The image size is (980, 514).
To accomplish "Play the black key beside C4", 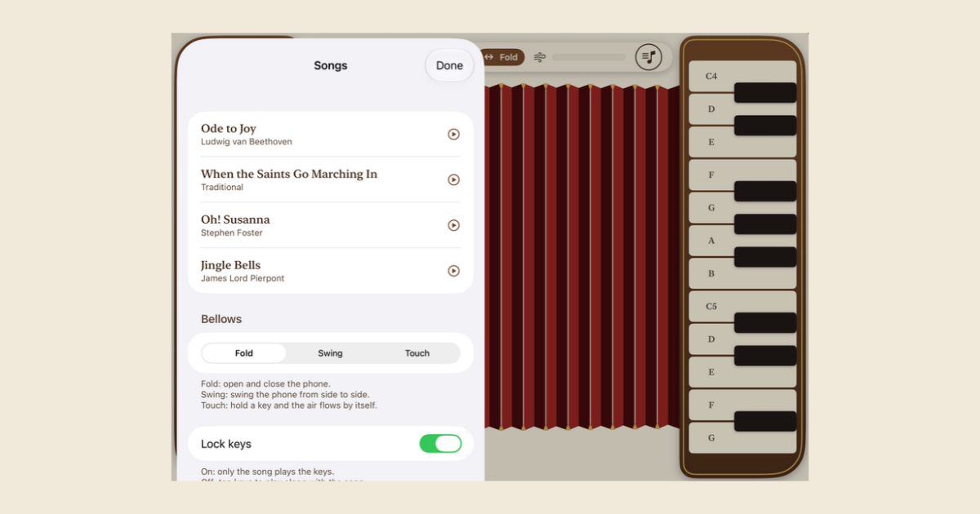I will click(765, 92).
